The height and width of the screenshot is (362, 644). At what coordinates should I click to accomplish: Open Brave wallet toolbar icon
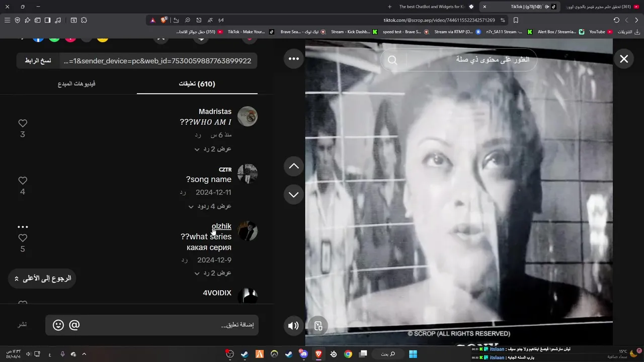(x=37, y=20)
